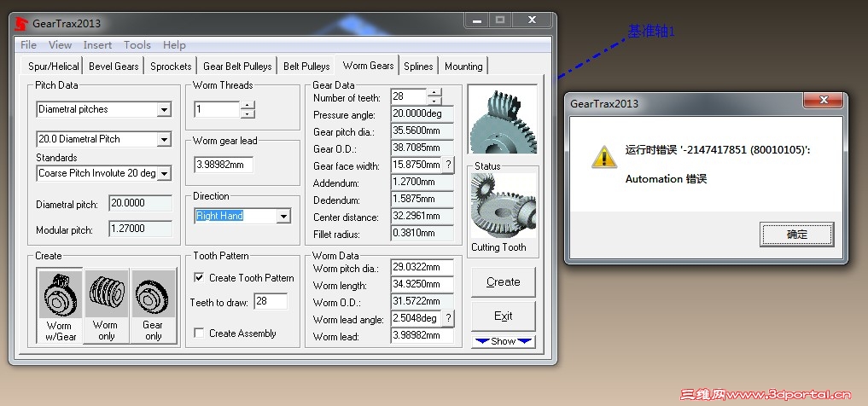Image resolution: width=868 pixels, height=406 pixels.
Task: Click Worm O.D. value 31.5722mm
Action: click(422, 301)
